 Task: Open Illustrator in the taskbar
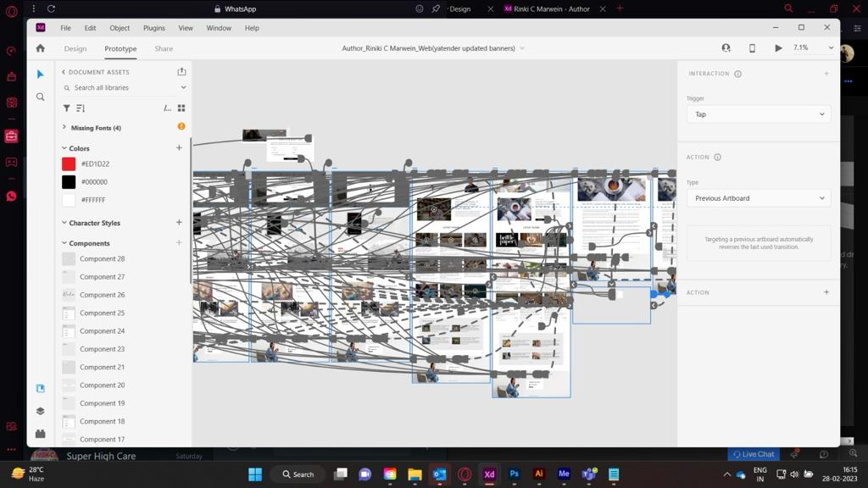(538, 474)
